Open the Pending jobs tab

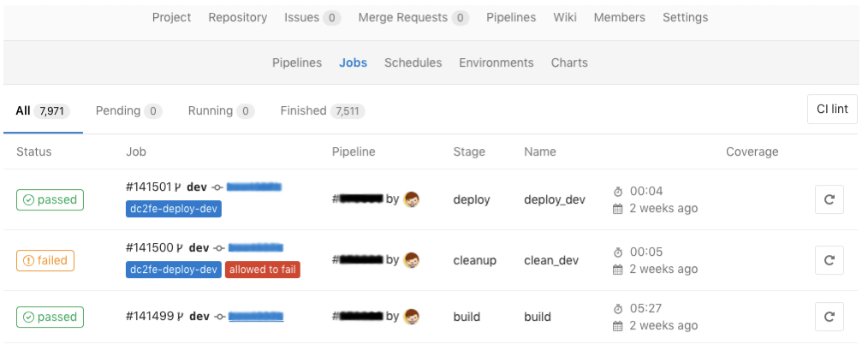[x=128, y=110]
